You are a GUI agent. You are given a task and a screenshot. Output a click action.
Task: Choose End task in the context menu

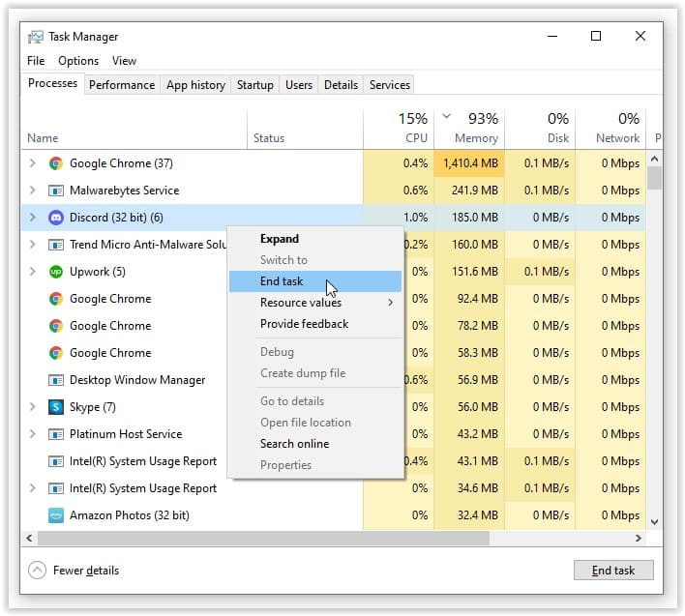pos(315,281)
